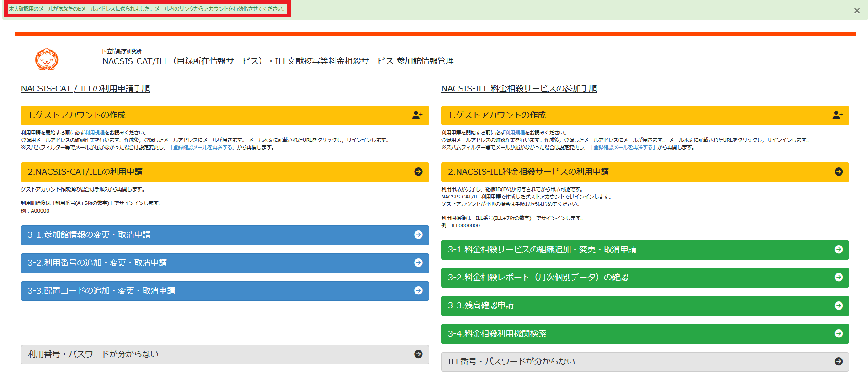Screen dimensions: 868x380
Task: Open 3-3.配置コードの追加・変更・取消申請
Action: click(x=225, y=291)
